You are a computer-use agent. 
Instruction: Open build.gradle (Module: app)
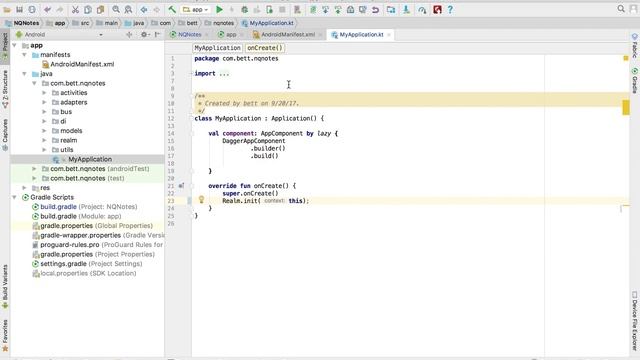(76, 216)
